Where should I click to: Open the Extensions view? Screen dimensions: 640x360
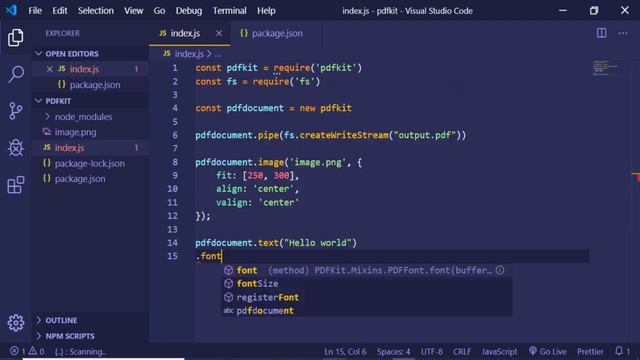(16, 185)
